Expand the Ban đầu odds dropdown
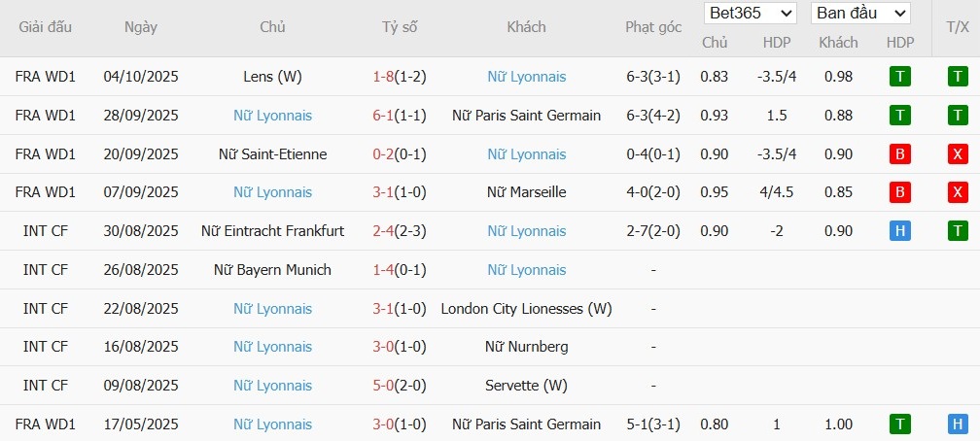Image resolution: width=980 pixels, height=441 pixels. pos(861,14)
